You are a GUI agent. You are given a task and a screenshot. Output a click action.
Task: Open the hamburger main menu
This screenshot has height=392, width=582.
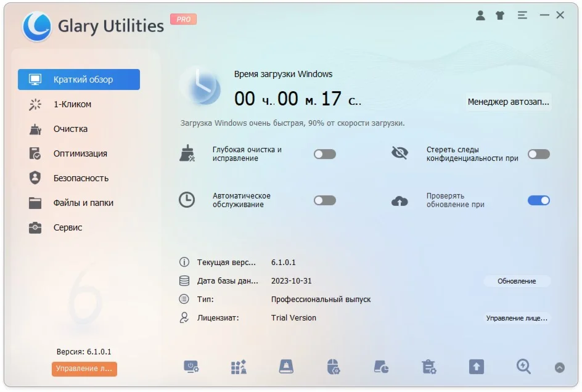[522, 15]
